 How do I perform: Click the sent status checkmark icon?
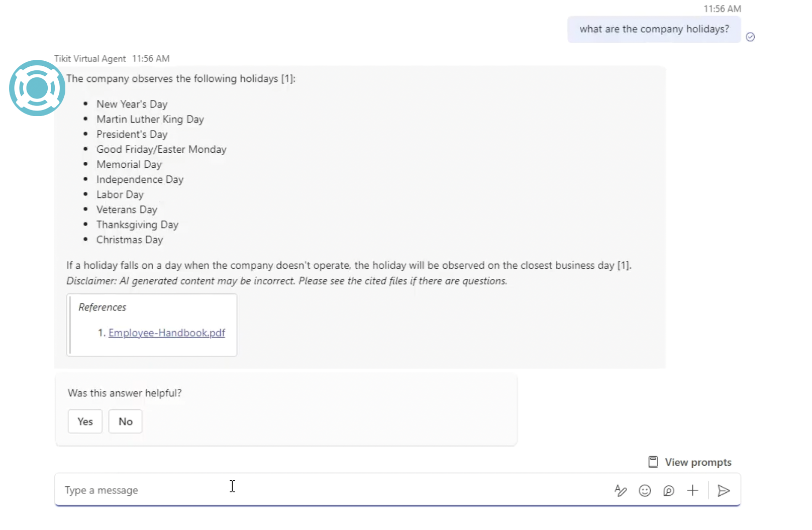point(750,37)
